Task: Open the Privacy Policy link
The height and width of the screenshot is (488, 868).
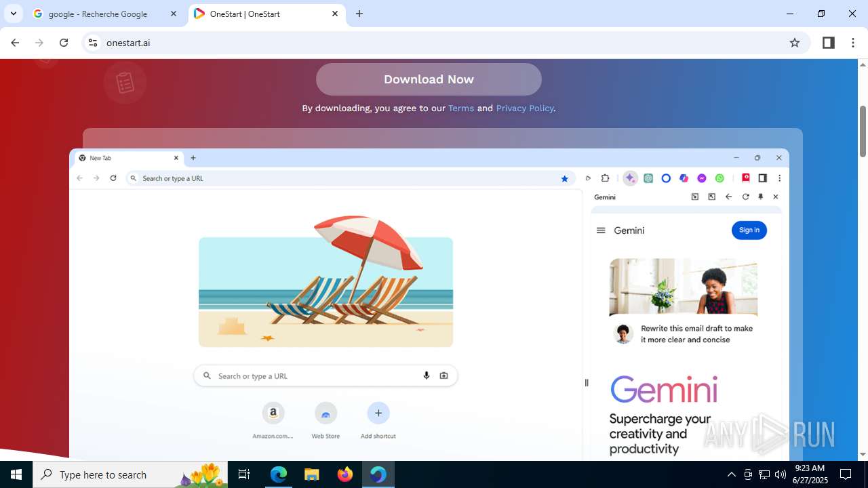Action: 525,108
